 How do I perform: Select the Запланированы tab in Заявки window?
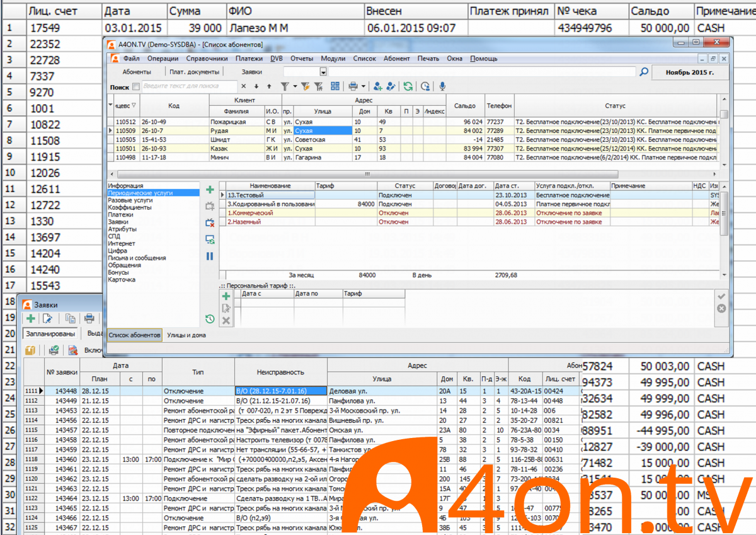click(50, 334)
